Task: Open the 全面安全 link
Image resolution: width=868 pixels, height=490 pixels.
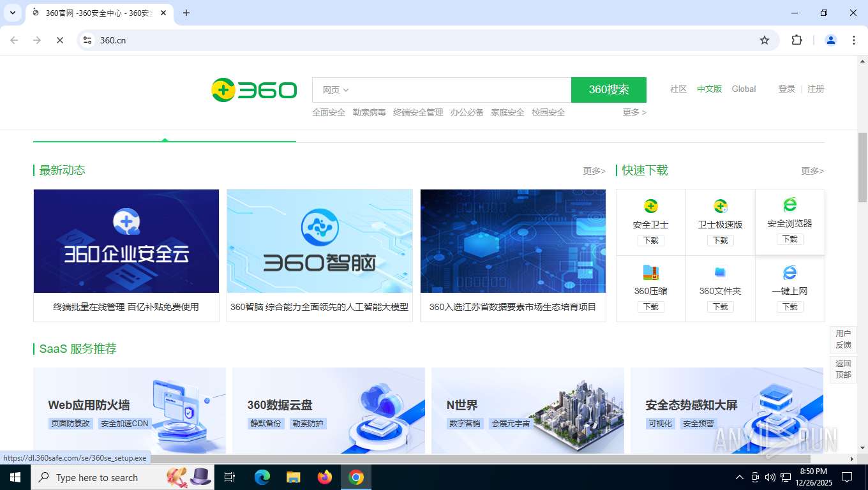Action: click(329, 112)
